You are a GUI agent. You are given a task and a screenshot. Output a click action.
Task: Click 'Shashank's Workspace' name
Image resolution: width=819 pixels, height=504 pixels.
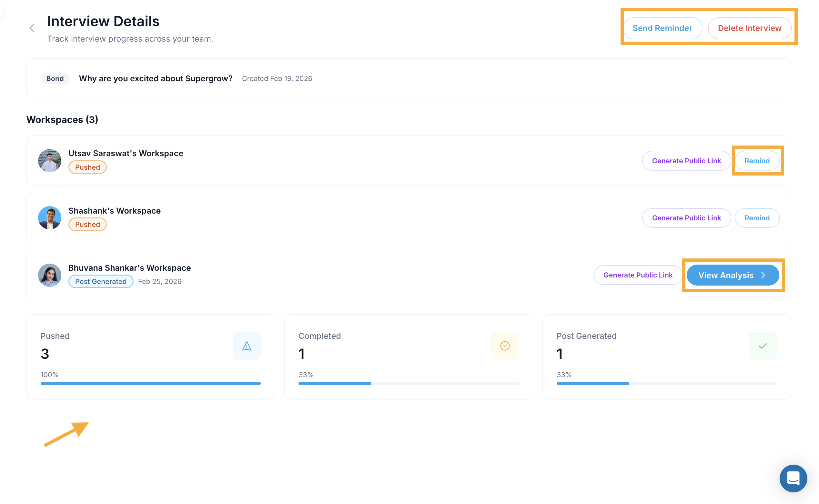point(114,210)
